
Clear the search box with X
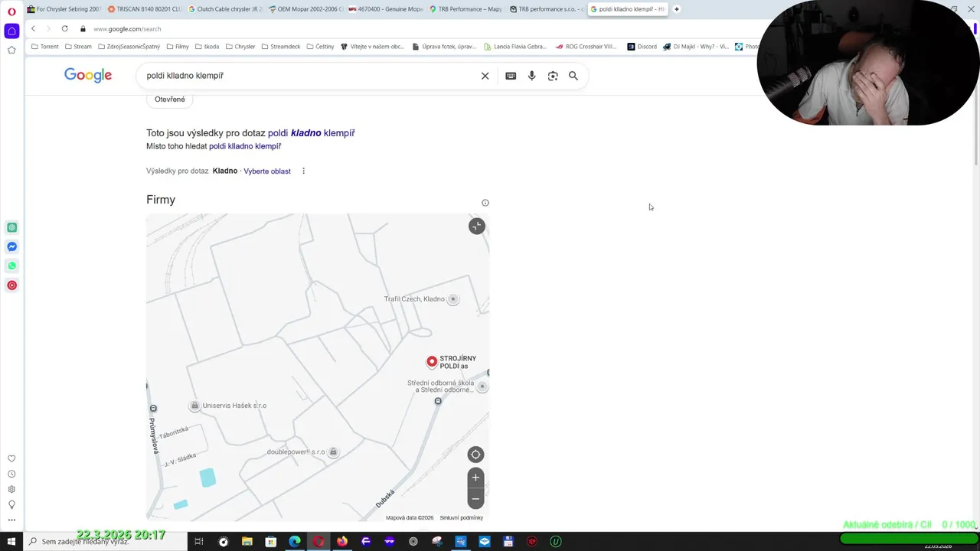485,76
